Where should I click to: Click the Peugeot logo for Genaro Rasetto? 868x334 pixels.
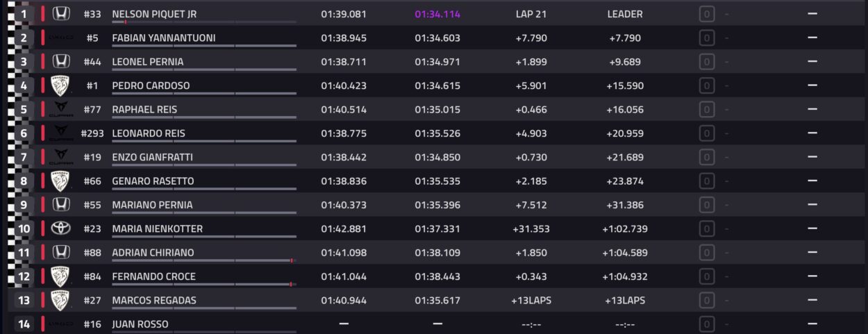tap(61, 181)
